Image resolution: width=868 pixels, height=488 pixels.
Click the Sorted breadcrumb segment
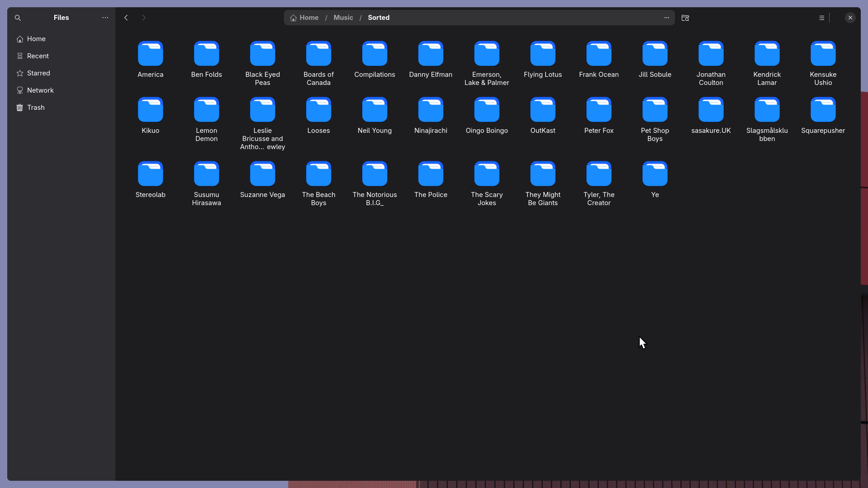(378, 18)
